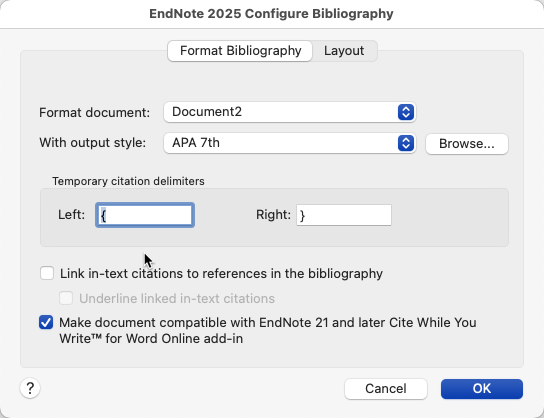Open the With output style dropdown
The image size is (544, 418).
tap(290, 143)
